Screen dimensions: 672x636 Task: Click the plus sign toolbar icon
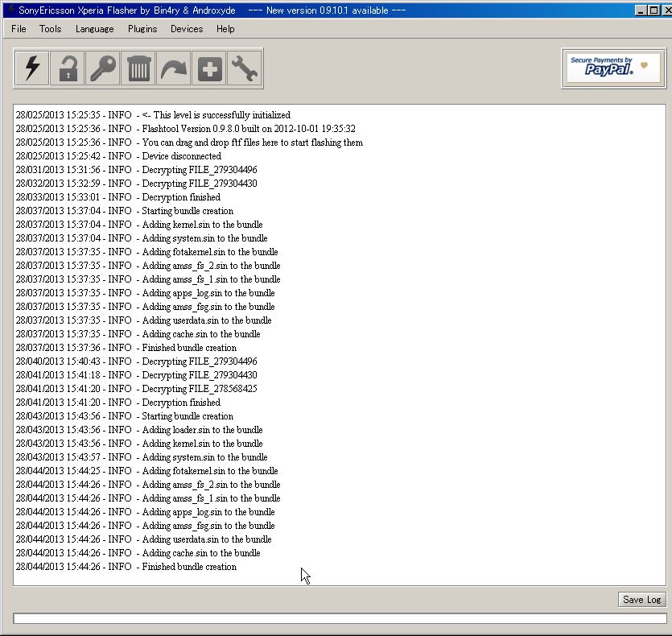pyautogui.click(x=209, y=68)
